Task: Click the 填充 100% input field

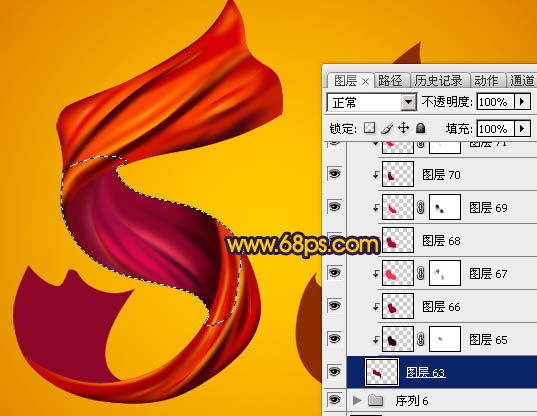Action: [495, 129]
